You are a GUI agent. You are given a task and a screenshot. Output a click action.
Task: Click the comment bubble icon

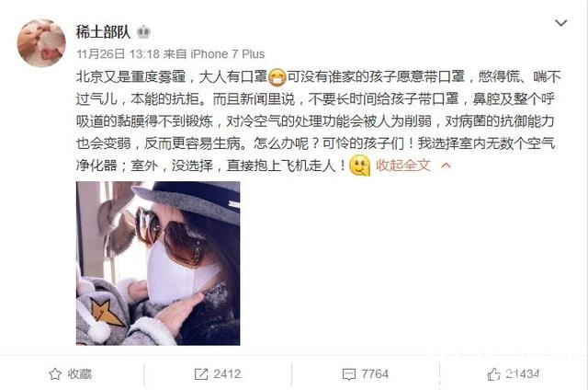pyautogui.click(x=349, y=374)
